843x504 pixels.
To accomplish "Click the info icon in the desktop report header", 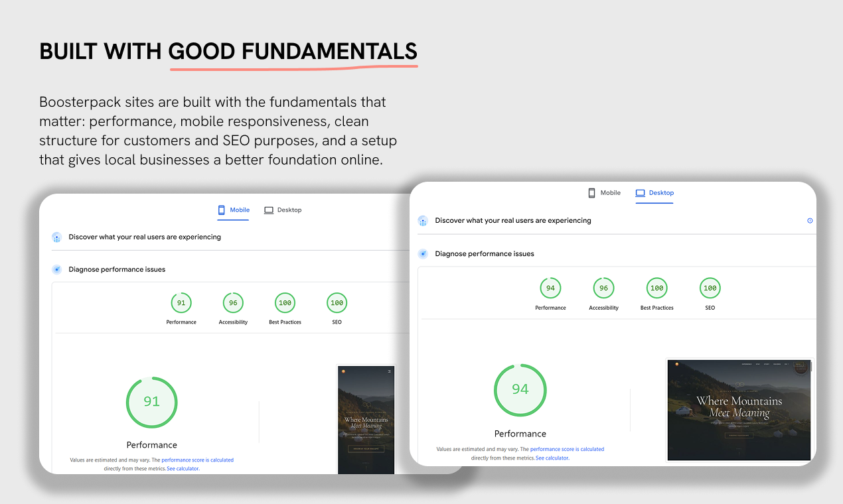I will click(810, 220).
